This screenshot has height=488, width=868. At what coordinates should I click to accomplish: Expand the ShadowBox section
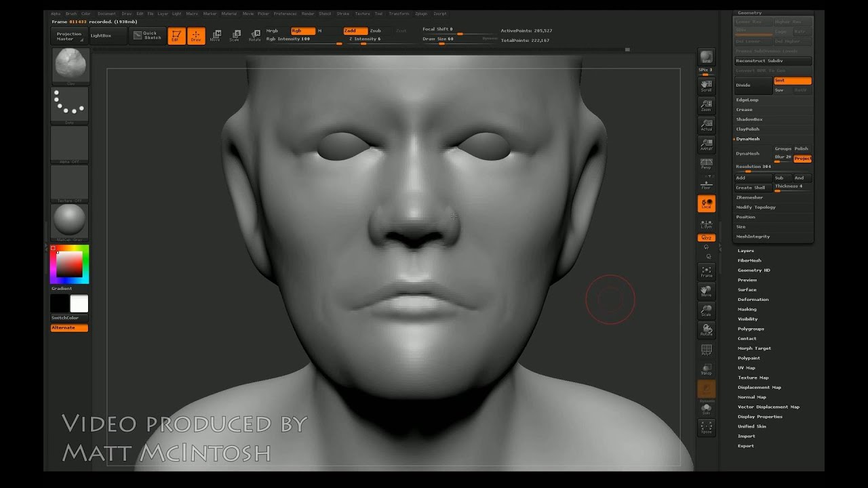749,119
